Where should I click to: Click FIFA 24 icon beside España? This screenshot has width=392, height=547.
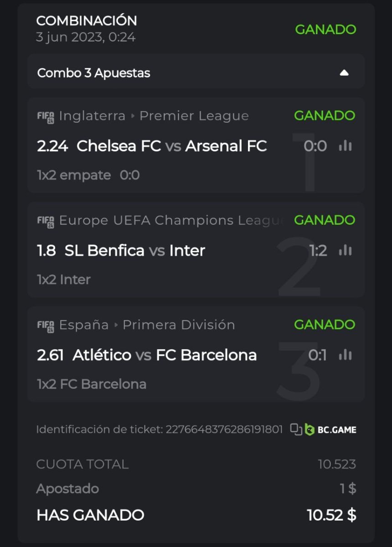(x=46, y=325)
